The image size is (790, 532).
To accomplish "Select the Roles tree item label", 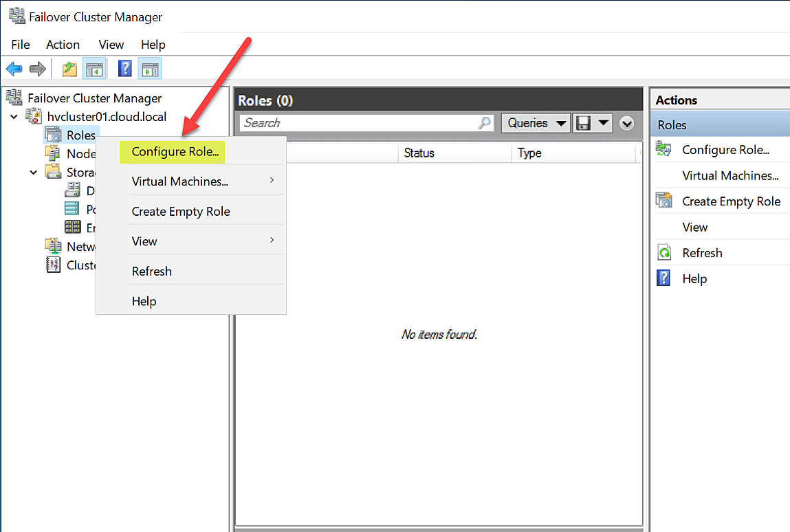I will coord(80,135).
